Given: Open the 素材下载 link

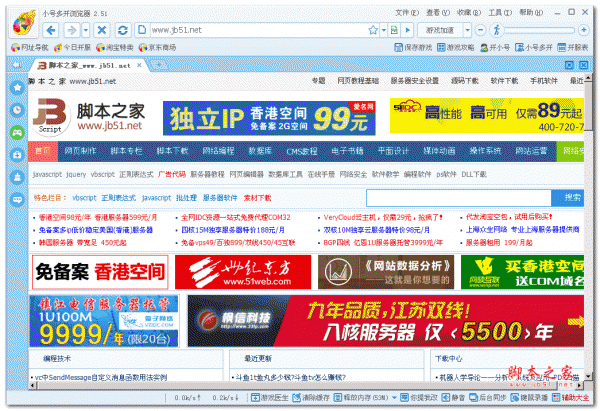Looking at the screenshot, I should click(258, 198).
